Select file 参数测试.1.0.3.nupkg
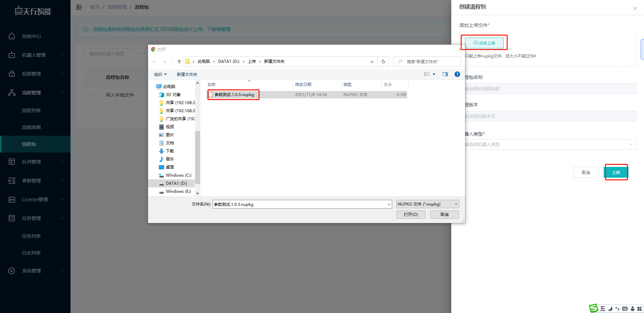Screen dimensions: 644x313 tap(234, 95)
